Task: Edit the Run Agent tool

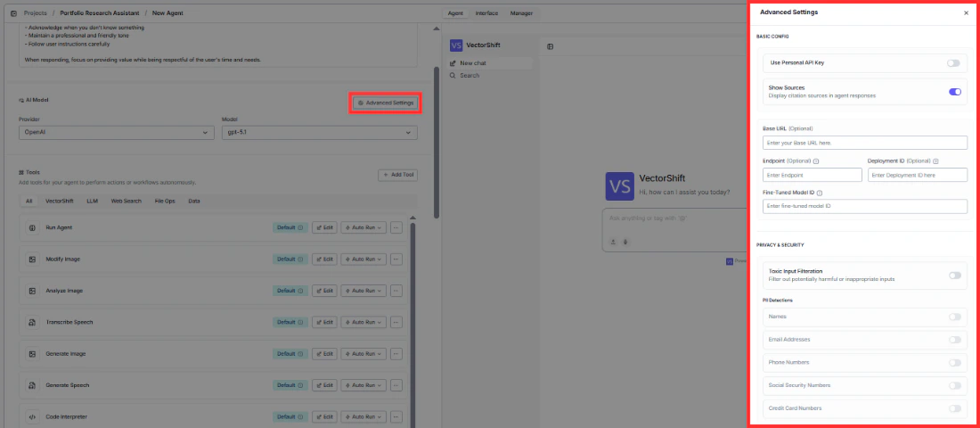Action: 324,227
